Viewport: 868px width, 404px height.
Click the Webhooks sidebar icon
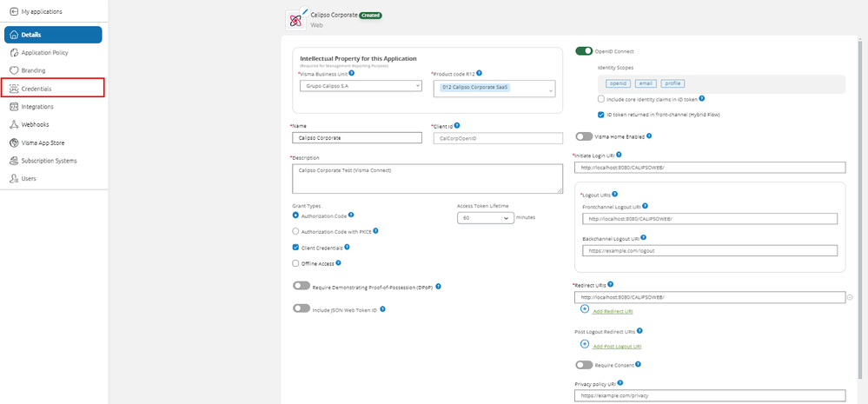coord(14,124)
